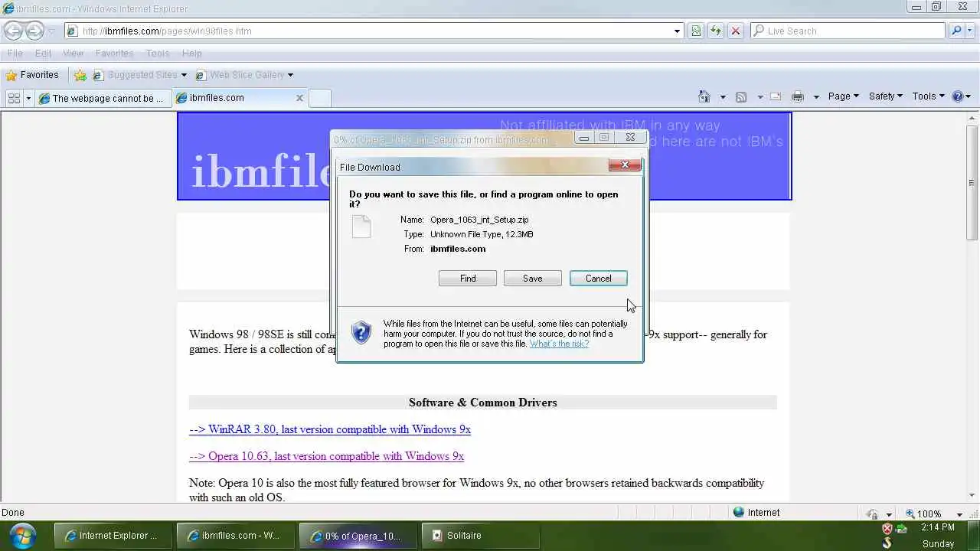The height and width of the screenshot is (551, 980).
Task: Open the recent pages dropdown beside Forward
Action: coord(52,31)
